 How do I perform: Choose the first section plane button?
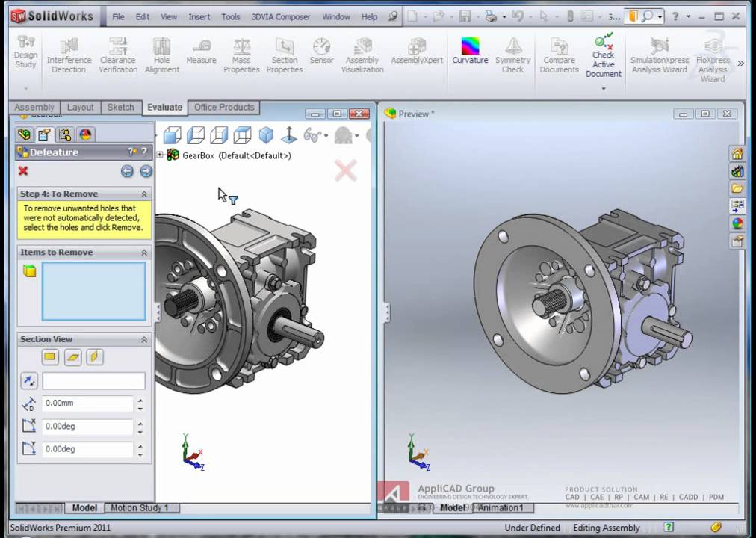click(49, 357)
